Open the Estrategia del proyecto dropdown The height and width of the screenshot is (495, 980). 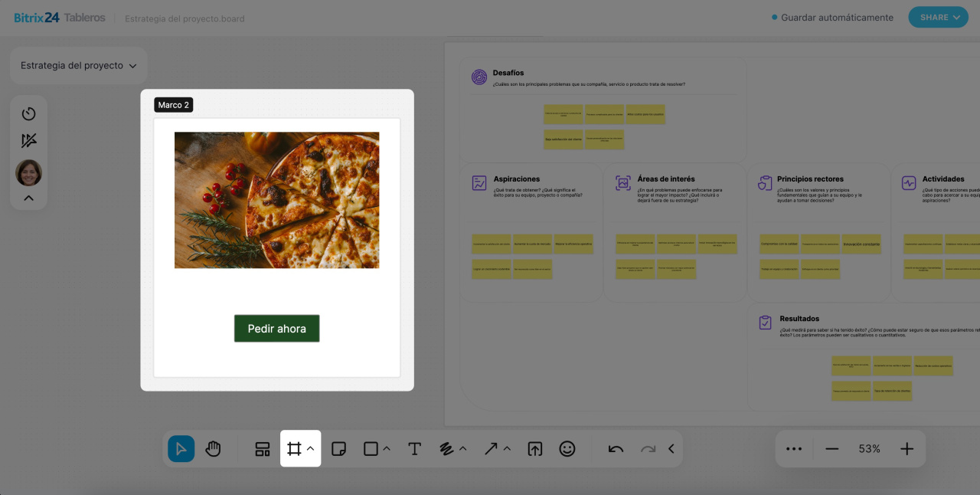pyautogui.click(x=78, y=66)
